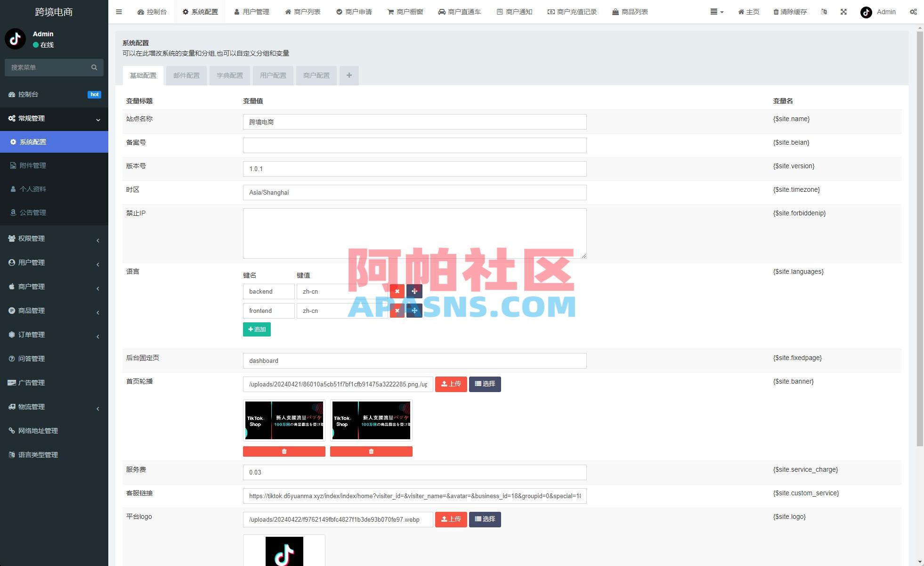Delete the first banner with the red trash button

tap(284, 451)
